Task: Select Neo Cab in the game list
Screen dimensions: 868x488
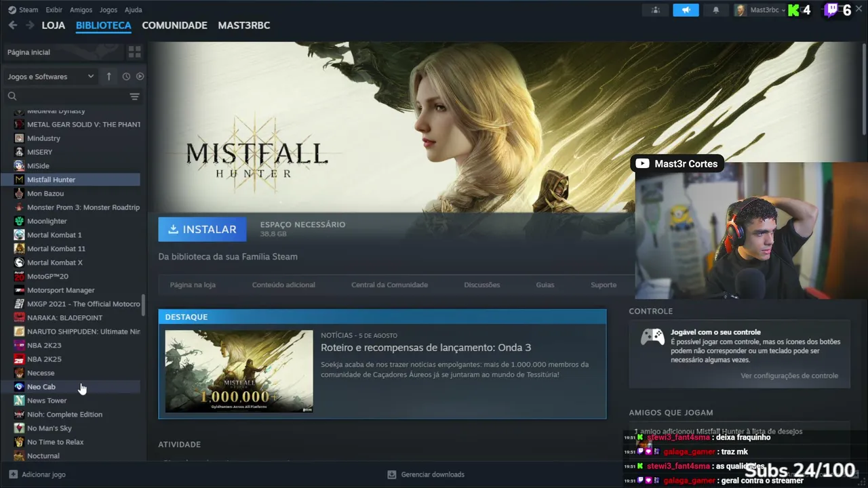Action: pos(71,387)
